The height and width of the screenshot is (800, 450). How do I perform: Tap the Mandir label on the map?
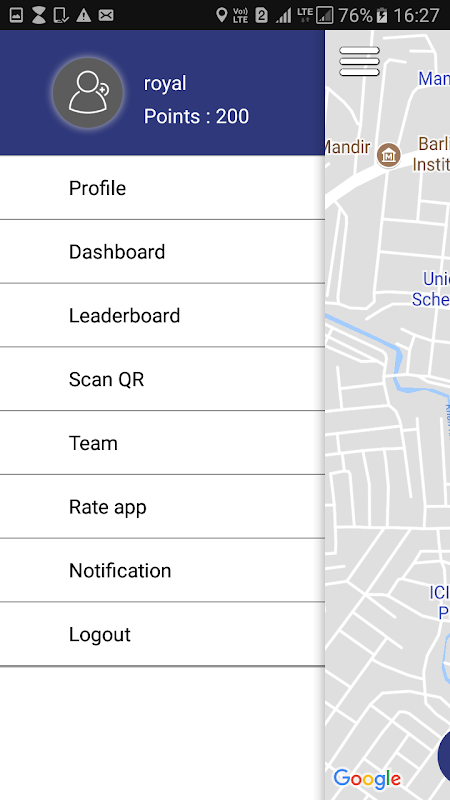(x=347, y=147)
